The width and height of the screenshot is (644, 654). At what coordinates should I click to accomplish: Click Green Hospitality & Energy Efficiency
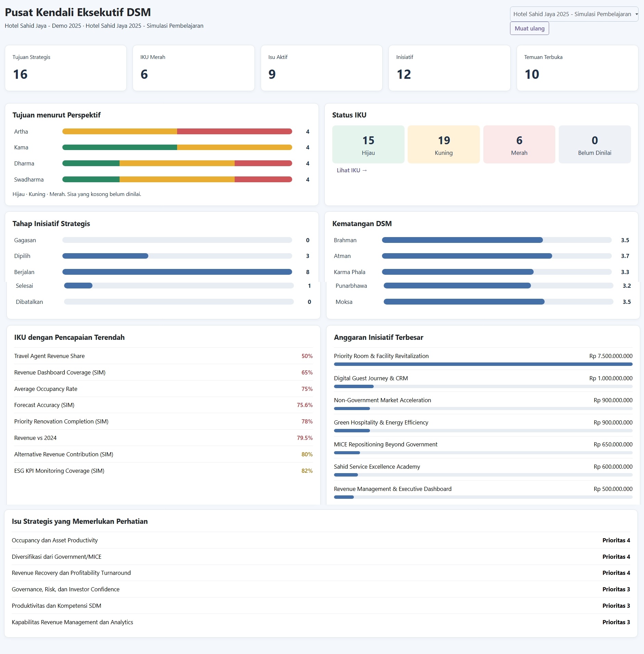coord(483,425)
